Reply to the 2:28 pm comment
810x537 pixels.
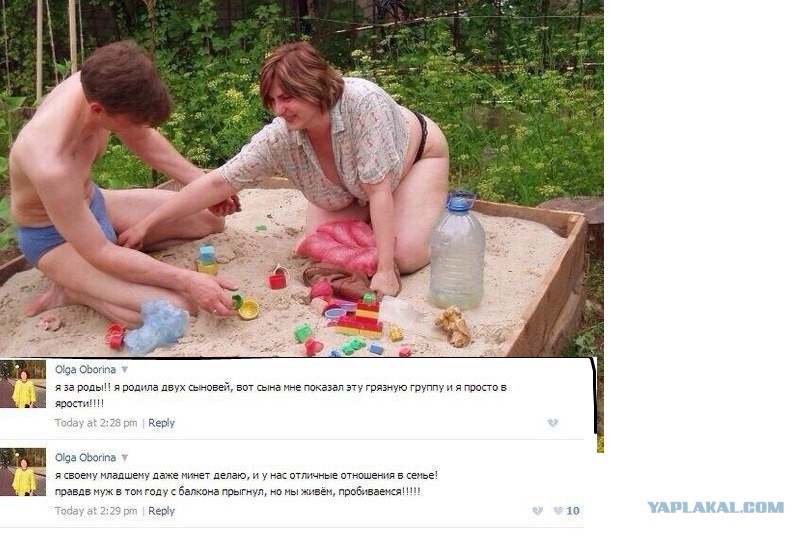[161, 423]
